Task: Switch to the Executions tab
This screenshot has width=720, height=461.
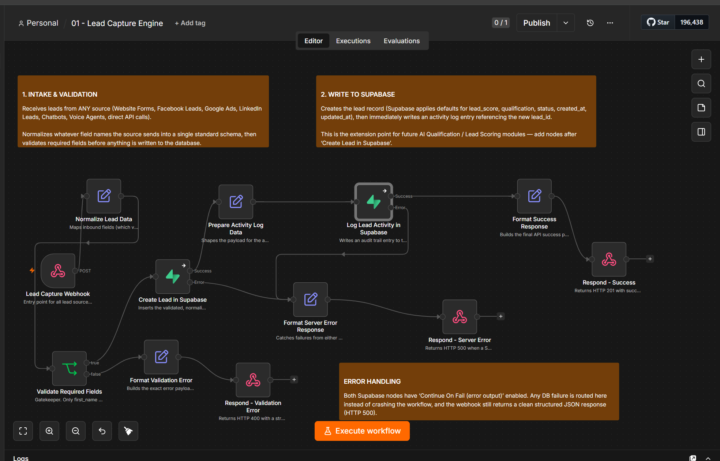Action: click(353, 41)
